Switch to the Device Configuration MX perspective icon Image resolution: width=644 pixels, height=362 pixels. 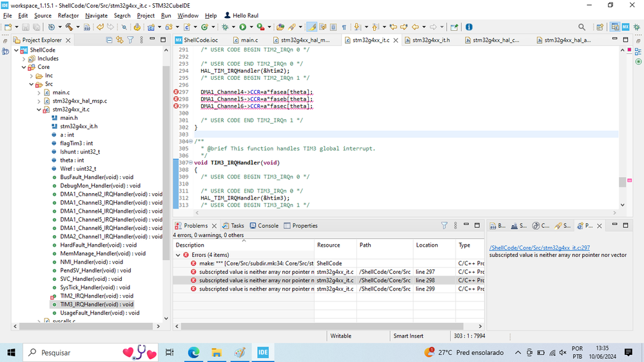[x=625, y=27]
